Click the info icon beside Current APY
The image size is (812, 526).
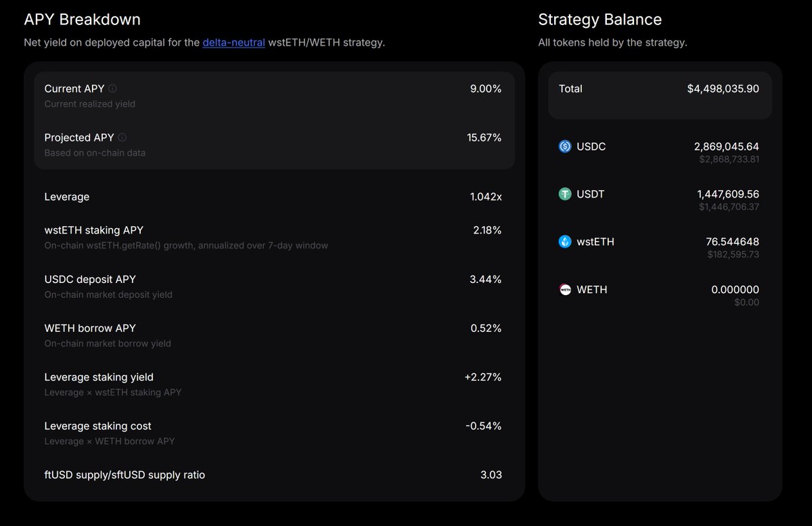tap(112, 89)
